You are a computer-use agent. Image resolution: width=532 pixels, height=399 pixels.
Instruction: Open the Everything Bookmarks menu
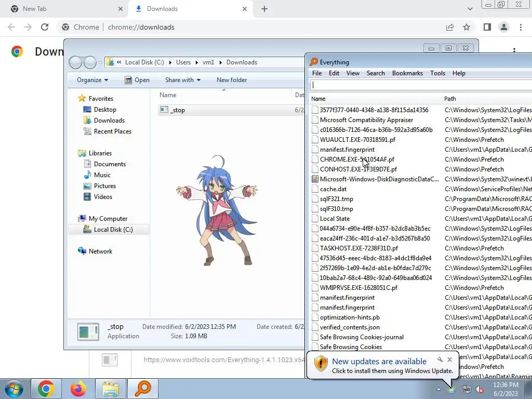(x=407, y=73)
